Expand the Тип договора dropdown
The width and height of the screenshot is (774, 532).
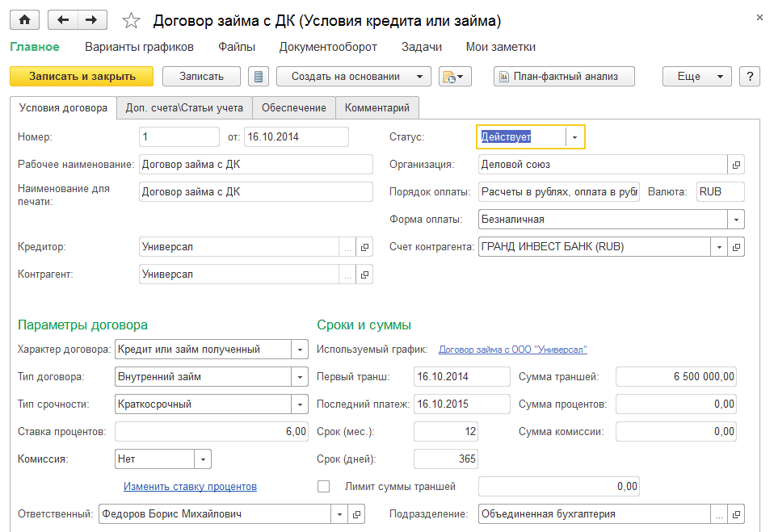pos(300,377)
